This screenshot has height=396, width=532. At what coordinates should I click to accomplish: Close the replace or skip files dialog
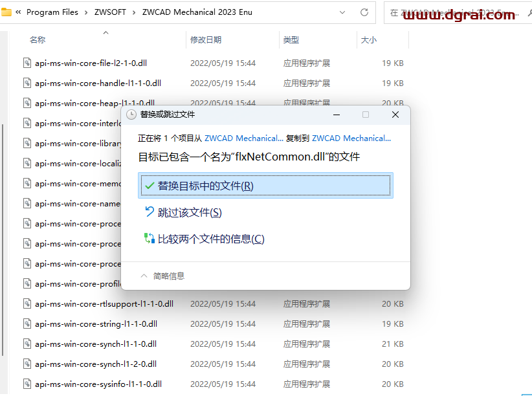(395, 115)
